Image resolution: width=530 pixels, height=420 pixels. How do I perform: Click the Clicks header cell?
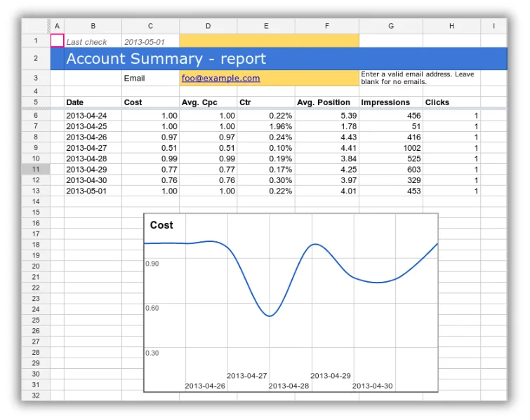437,102
